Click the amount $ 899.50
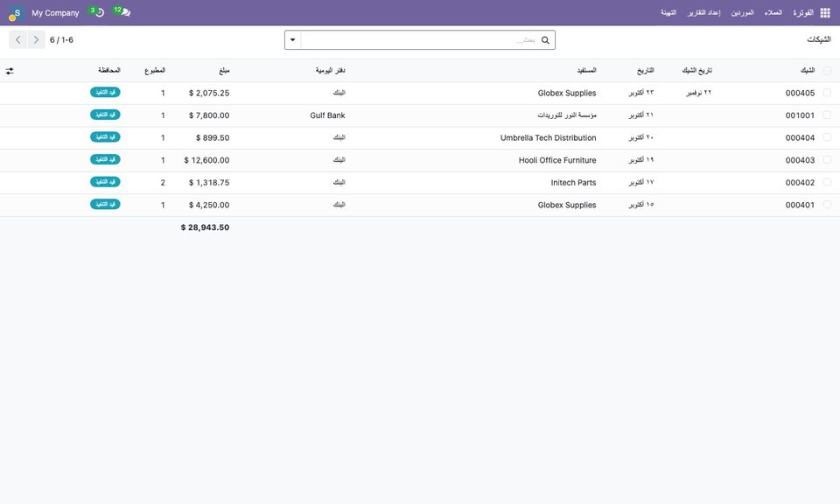 click(213, 137)
